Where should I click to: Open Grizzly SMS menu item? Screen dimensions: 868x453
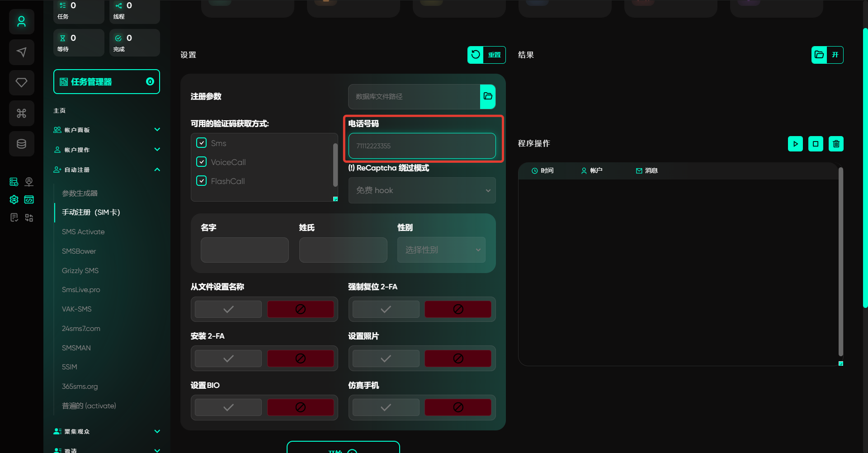tap(80, 270)
